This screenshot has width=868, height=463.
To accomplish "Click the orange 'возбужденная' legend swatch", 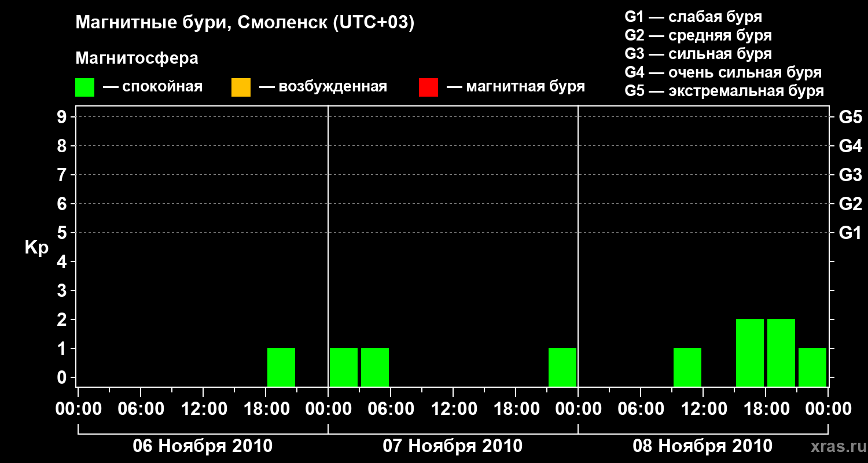I will pos(241,87).
